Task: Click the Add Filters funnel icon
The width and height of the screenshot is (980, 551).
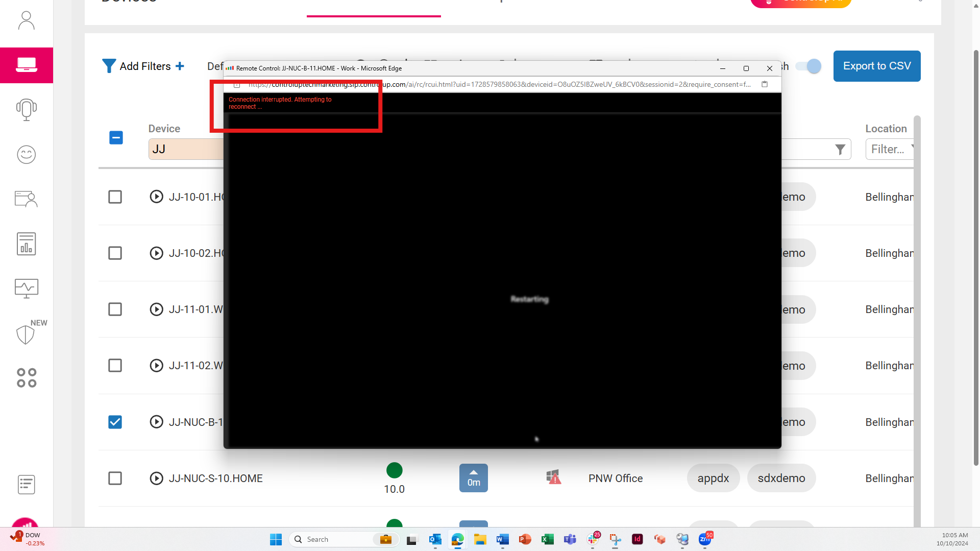Action: [109, 66]
